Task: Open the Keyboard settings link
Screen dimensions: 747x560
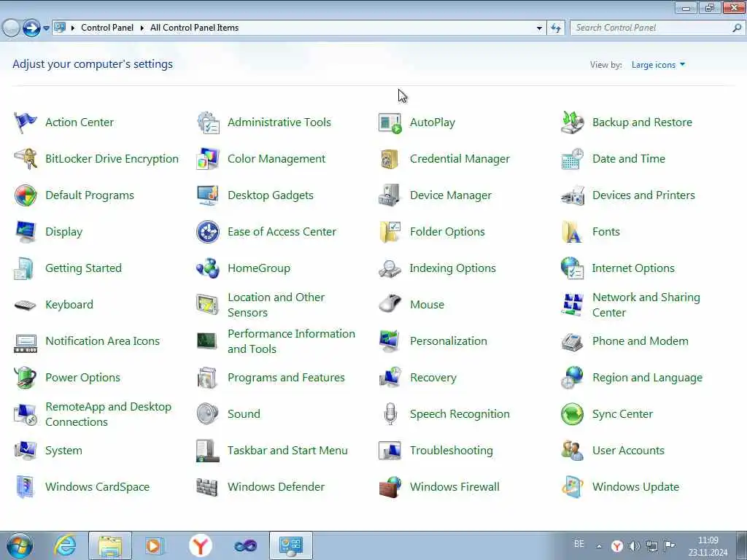Action: point(69,305)
